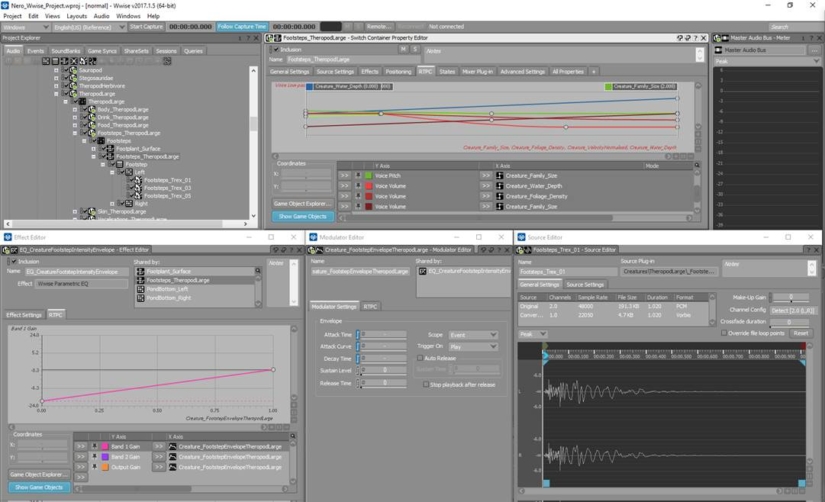825x502 pixels.
Task: Click the Footsteps_Trex_01 sound icon in tree
Action: [x=138, y=180]
